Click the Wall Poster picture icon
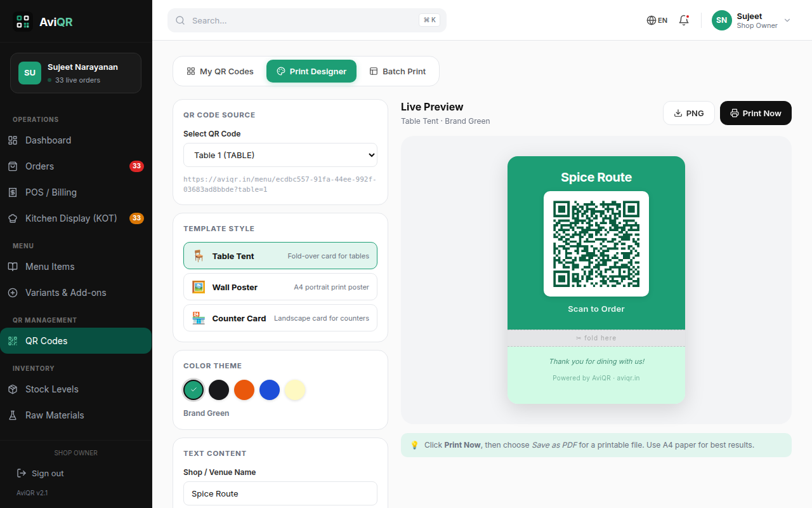This screenshot has width=812, height=508. [199, 287]
